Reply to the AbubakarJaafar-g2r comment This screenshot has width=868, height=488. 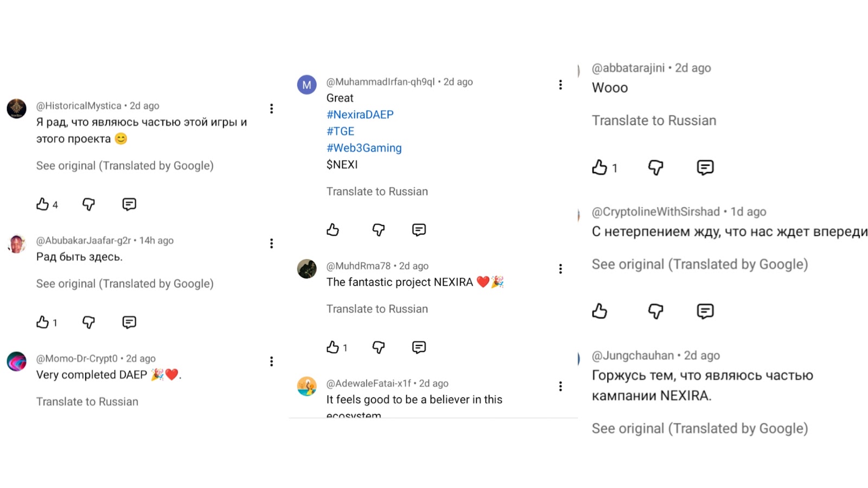pos(129,323)
